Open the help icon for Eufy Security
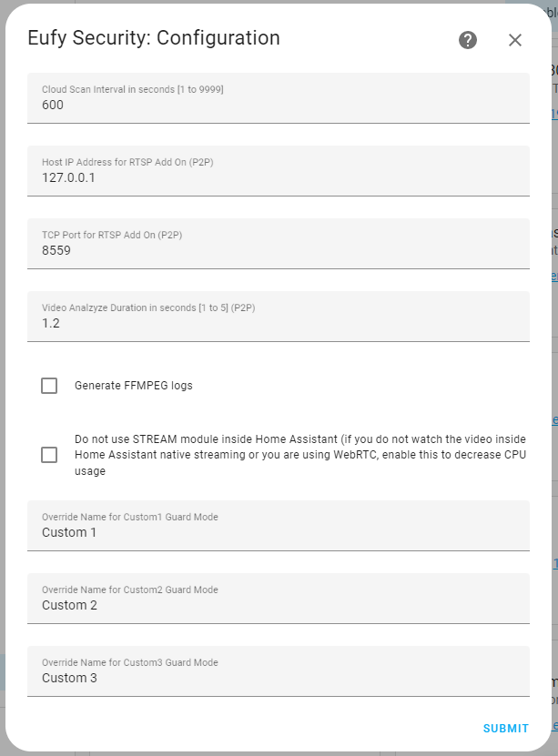 pyautogui.click(x=468, y=40)
